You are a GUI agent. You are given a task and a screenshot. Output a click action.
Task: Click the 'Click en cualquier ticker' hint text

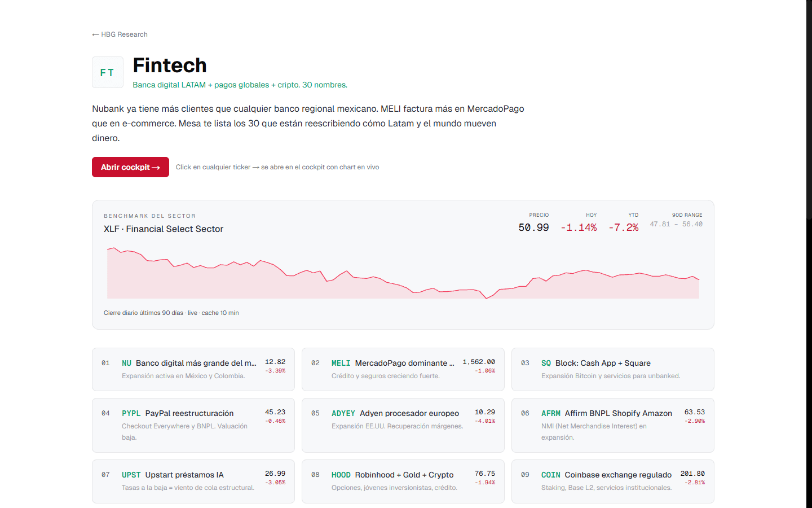(277, 167)
